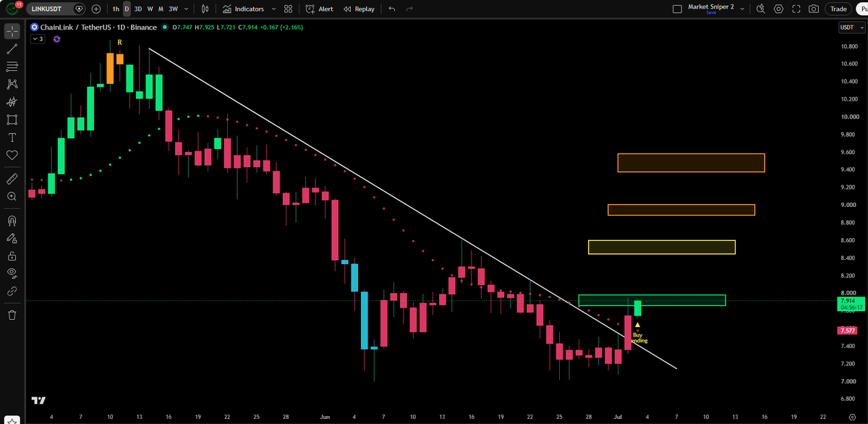The width and height of the screenshot is (868, 424).
Task: Open the chart patterns tool
Action: 12,84
